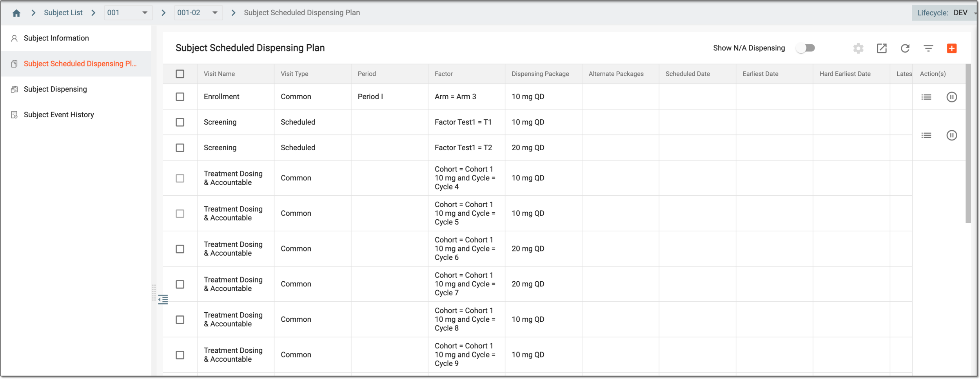Sort by Visit Name column header
The width and height of the screenshot is (980, 379).
click(x=219, y=74)
